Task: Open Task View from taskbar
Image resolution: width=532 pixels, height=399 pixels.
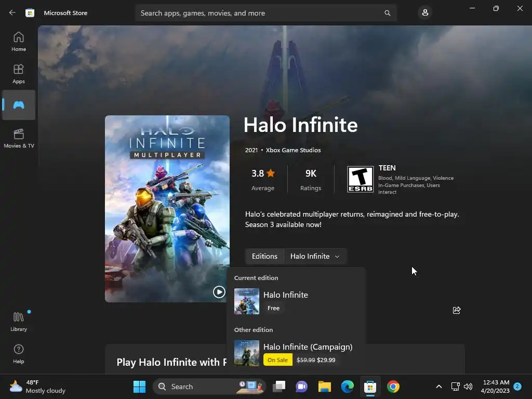Action: [279, 387]
